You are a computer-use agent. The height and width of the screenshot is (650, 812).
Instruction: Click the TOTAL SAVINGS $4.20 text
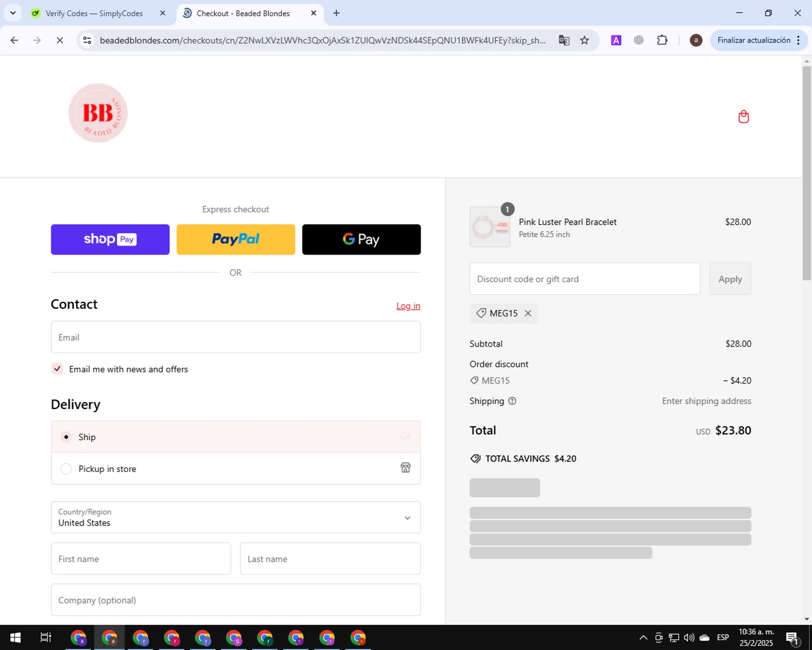click(531, 459)
